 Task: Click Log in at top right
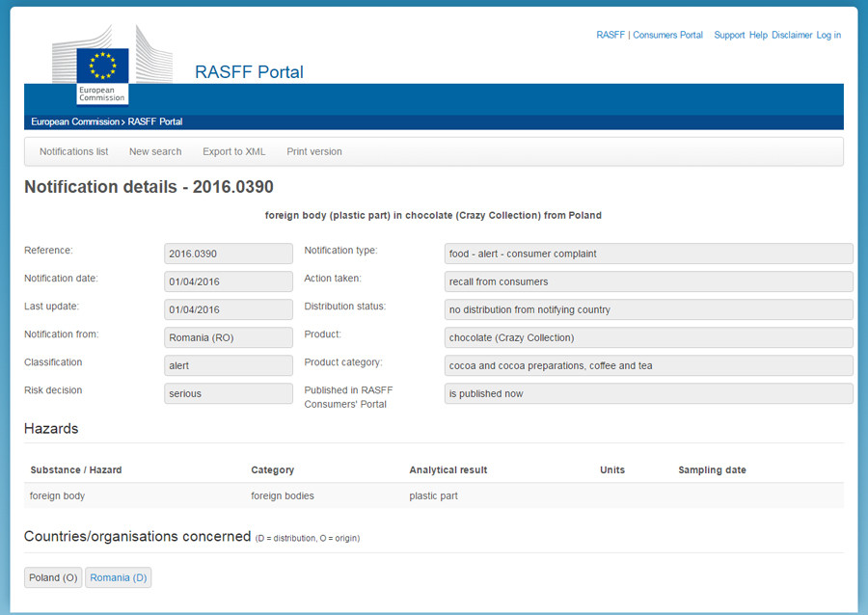[828, 36]
